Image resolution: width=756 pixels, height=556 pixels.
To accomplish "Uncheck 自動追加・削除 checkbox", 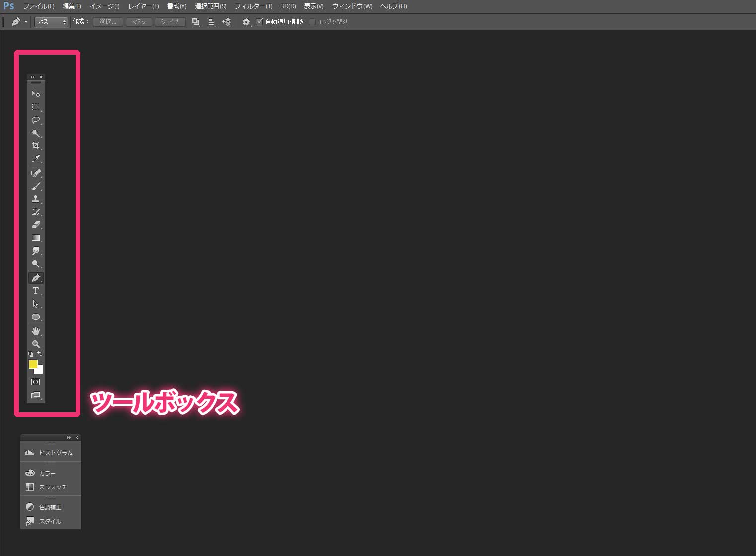I will click(259, 21).
